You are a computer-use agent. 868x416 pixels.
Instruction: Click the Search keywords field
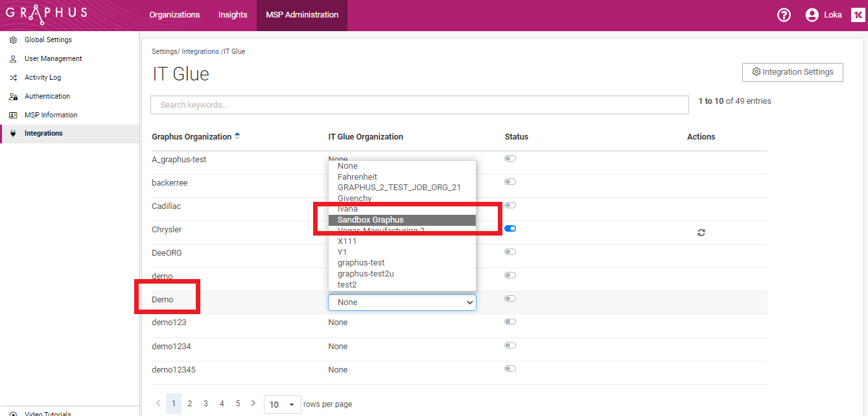point(419,105)
